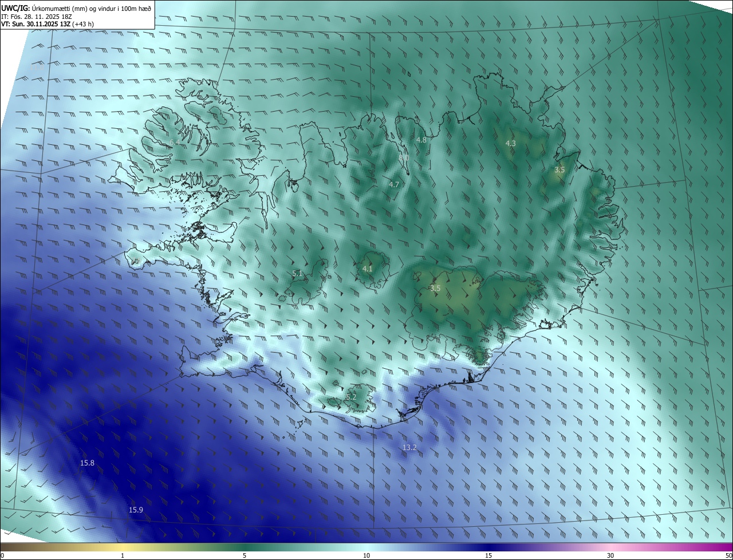Click the '50' tick on the colour scale
Viewport: 733px width, 560px height.
(728, 555)
